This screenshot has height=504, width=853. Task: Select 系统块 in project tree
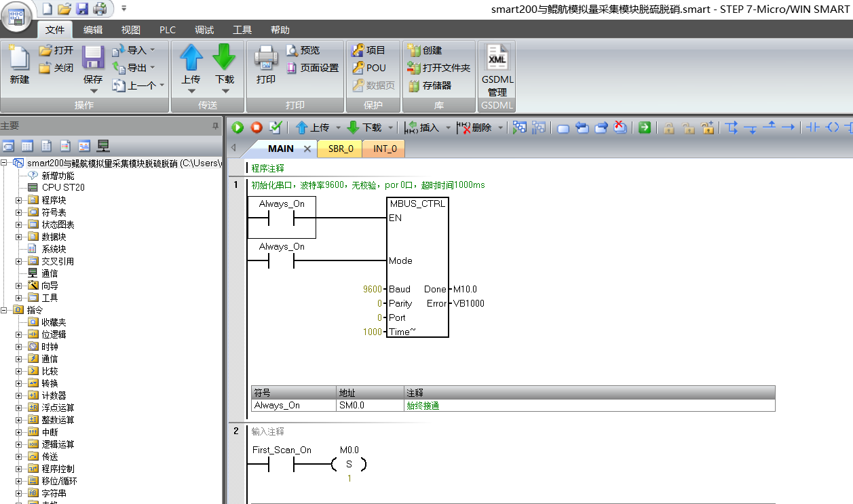click(x=54, y=249)
